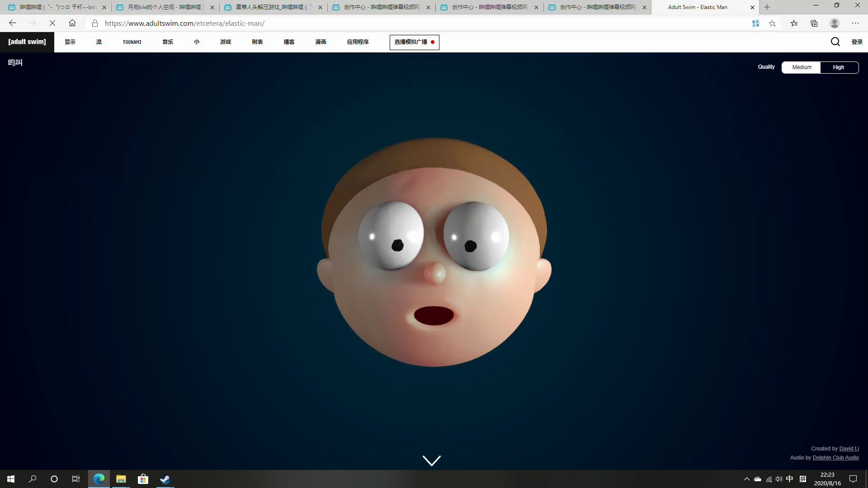Click the Edge icon on the taskbar
Viewport: 868px width, 488px height.
(x=99, y=479)
